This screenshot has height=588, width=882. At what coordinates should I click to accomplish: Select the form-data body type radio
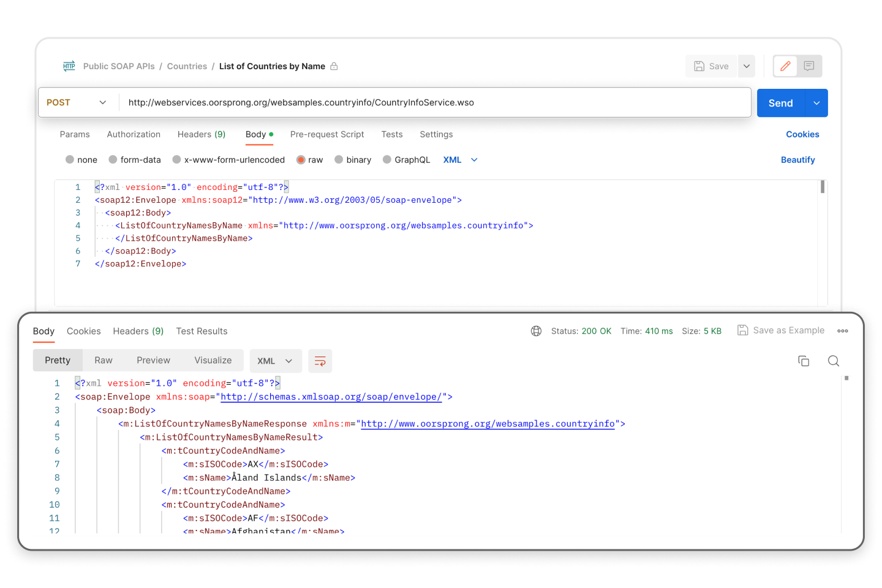[113, 159]
